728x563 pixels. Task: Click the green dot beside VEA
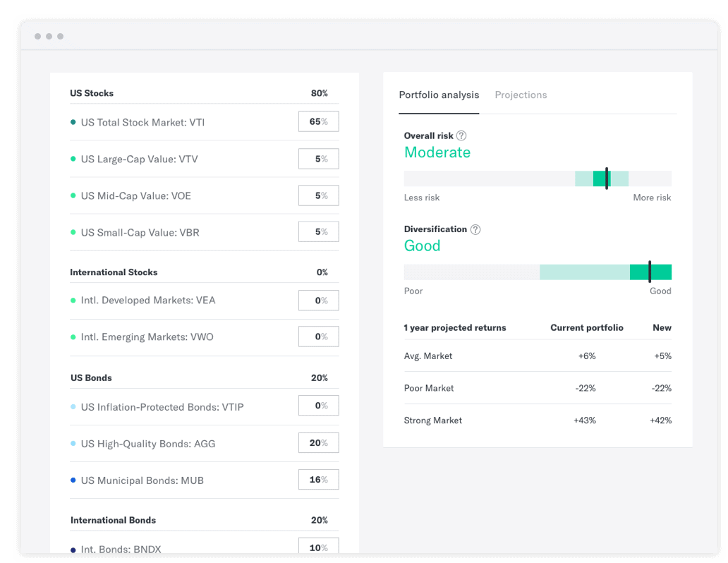(73, 300)
